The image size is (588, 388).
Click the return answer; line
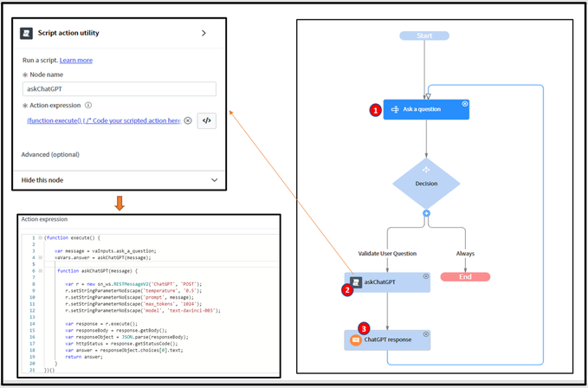[84, 357]
